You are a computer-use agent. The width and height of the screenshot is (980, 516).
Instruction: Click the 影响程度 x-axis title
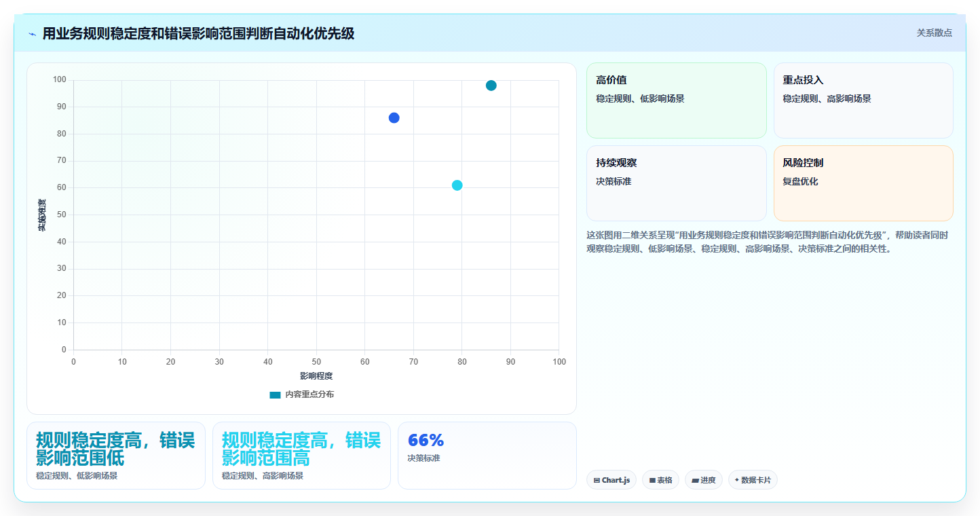tap(316, 375)
